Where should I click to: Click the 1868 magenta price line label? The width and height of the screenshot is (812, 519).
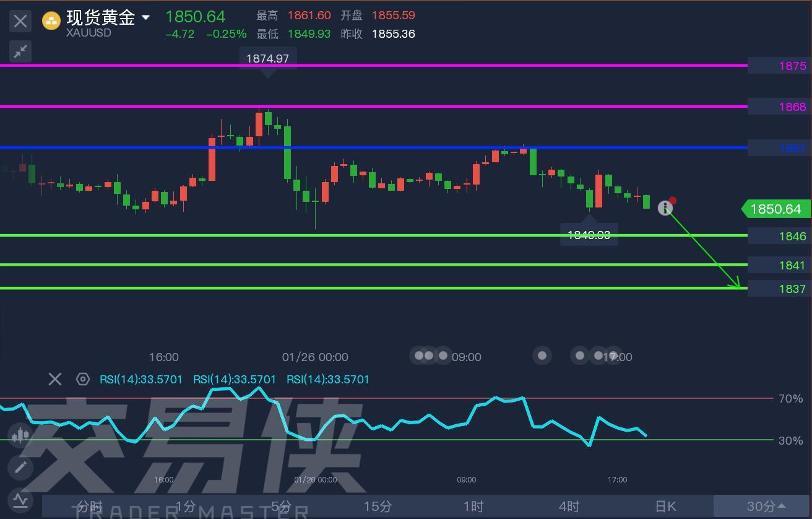click(780, 107)
